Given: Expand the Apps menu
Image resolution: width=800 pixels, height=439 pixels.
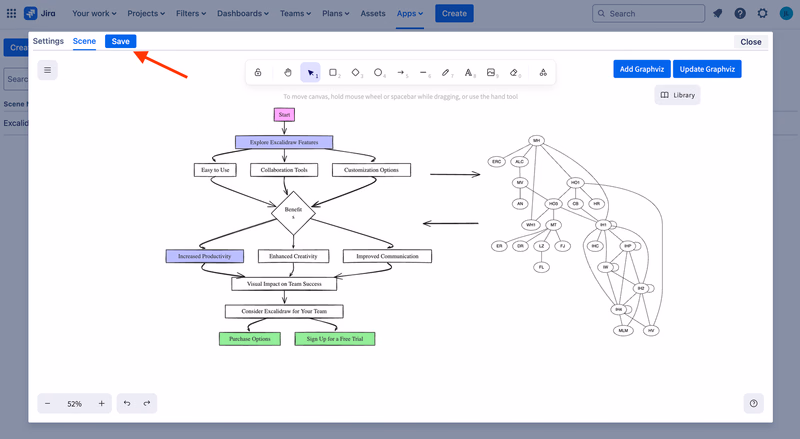Looking at the screenshot, I should pos(410,13).
